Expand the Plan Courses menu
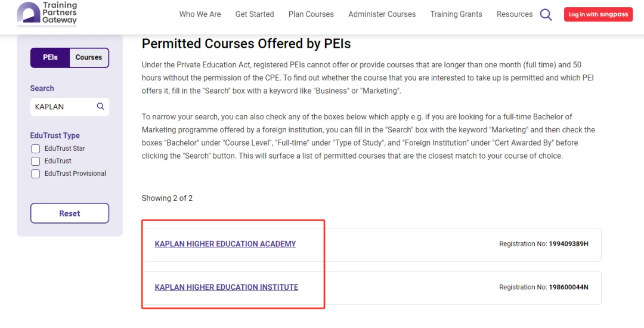Screen dimensions: 644x328 [311, 14]
